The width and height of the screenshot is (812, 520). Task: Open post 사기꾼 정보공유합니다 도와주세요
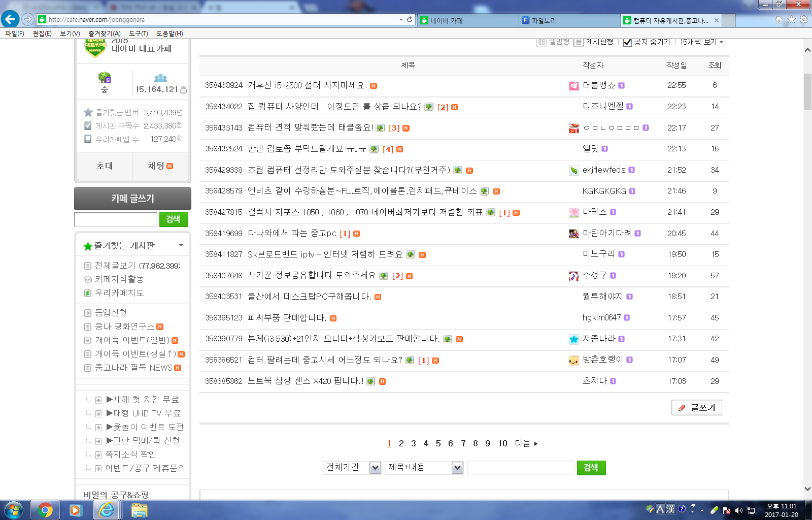point(312,275)
